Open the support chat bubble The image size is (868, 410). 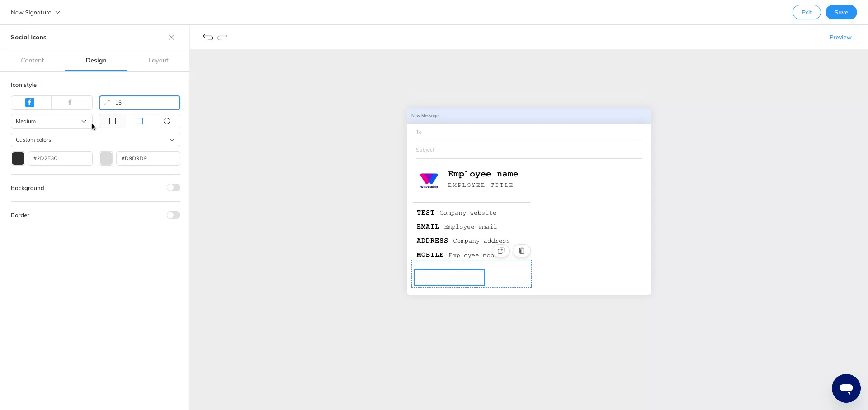tap(846, 388)
